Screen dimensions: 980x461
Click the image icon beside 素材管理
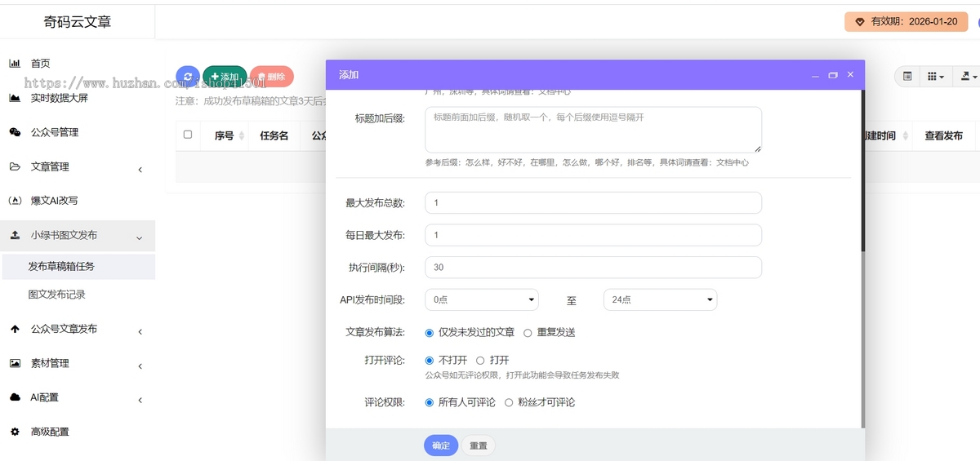15,363
